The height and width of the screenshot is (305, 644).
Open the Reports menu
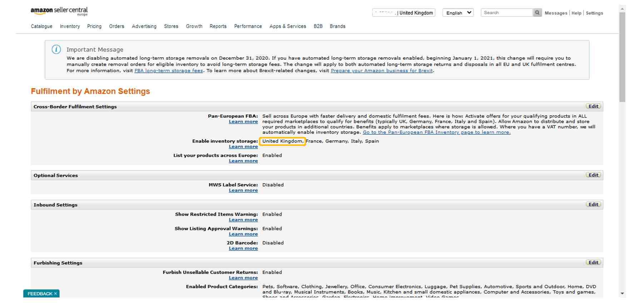click(218, 26)
